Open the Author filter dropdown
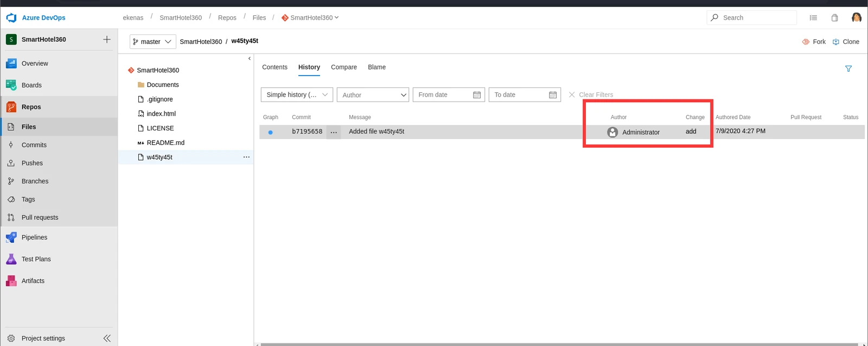 [373, 95]
